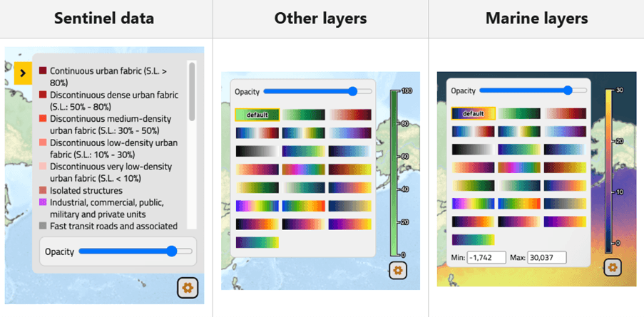This screenshot has height=317, width=644.
Task: Choose the black-to-white grayscale palette in Other layers
Action: tap(257, 151)
